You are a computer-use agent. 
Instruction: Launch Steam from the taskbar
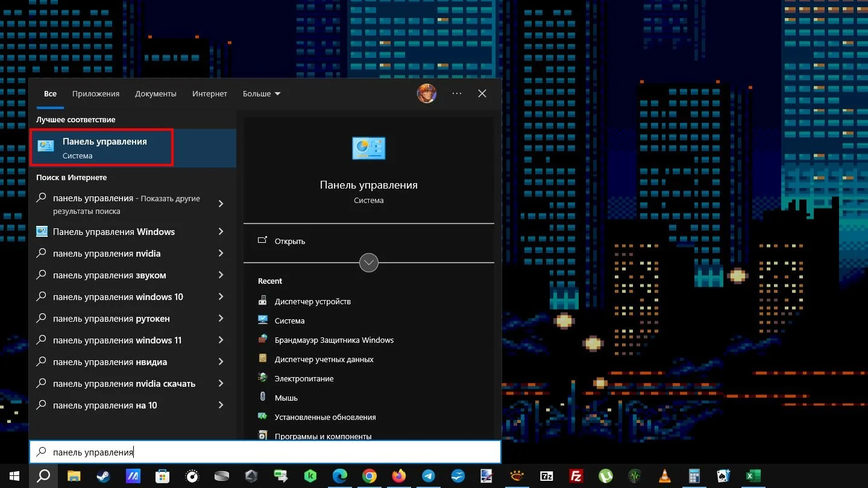103,476
